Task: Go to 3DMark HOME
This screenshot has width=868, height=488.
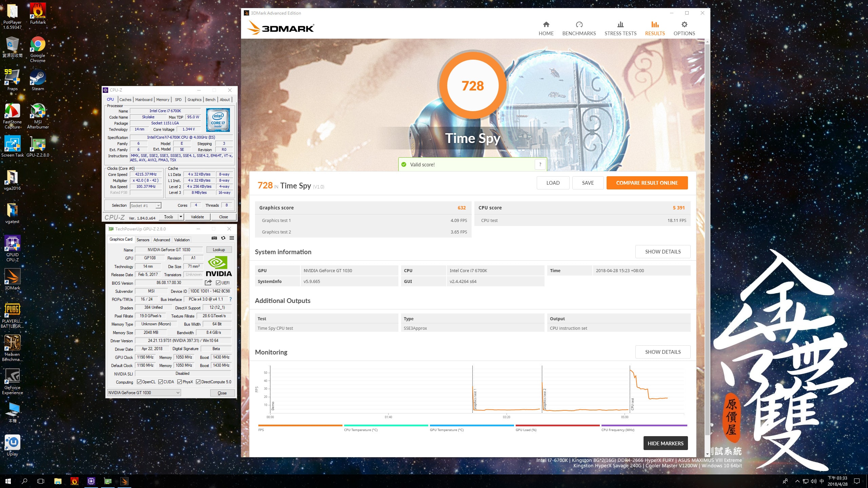Action: click(x=546, y=29)
